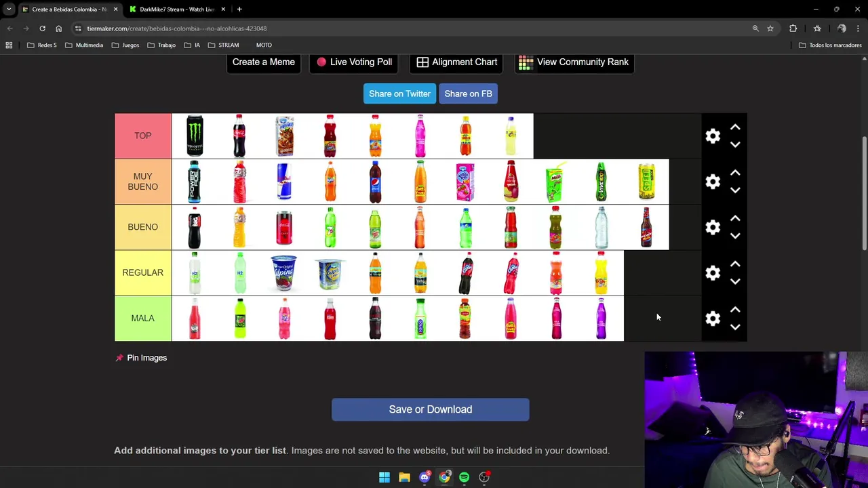Open File Explorer from taskbar
The width and height of the screenshot is (868, 488).
(404, 477)
